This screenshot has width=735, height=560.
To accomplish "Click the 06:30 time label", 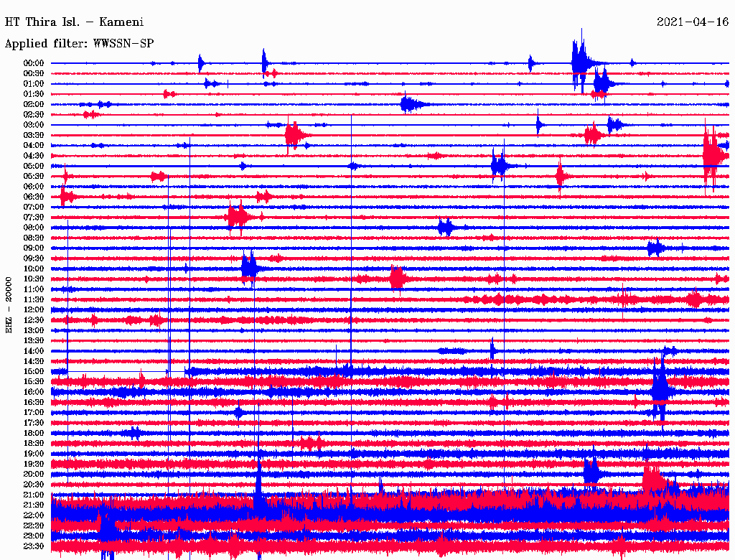I will [x=34, y=197].
